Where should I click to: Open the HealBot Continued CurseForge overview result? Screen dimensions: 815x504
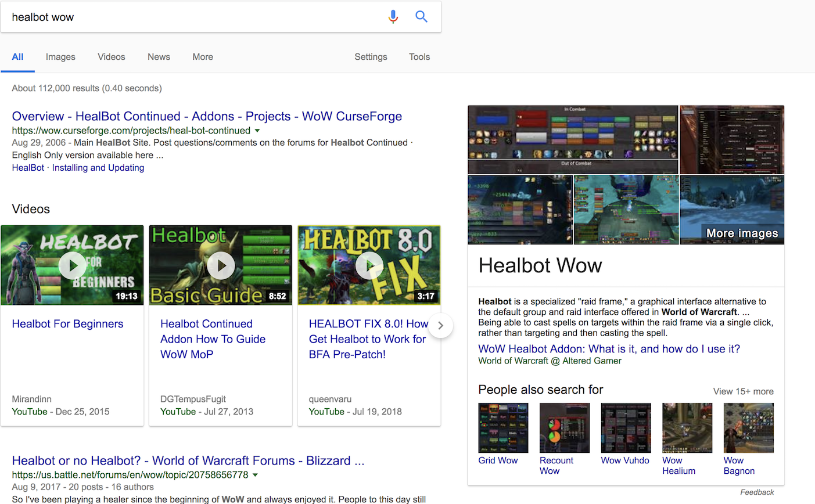(x=207, y=116)
